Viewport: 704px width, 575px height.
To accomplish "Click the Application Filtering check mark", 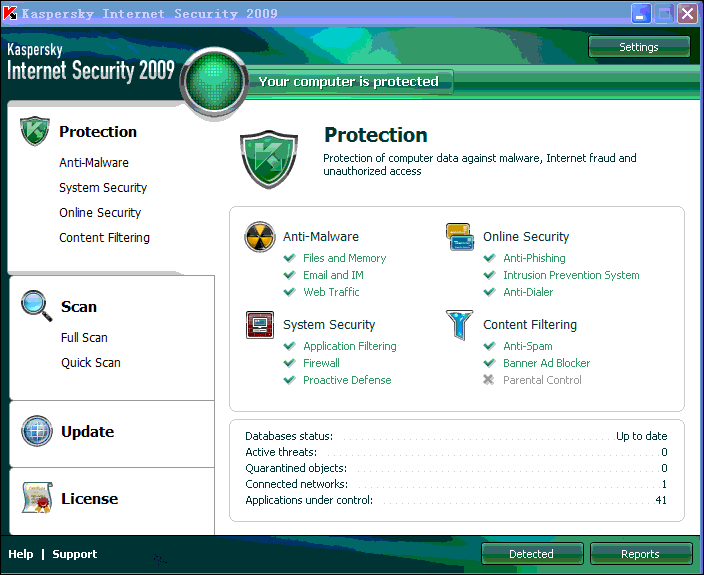I will pyautogui.click(x=290, y=346).
